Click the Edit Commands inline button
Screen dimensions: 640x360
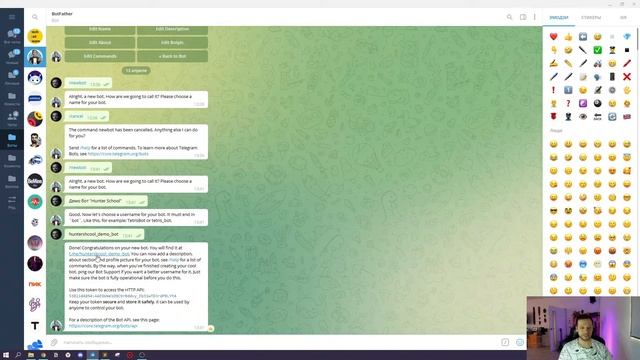click(x=100, y=56)
